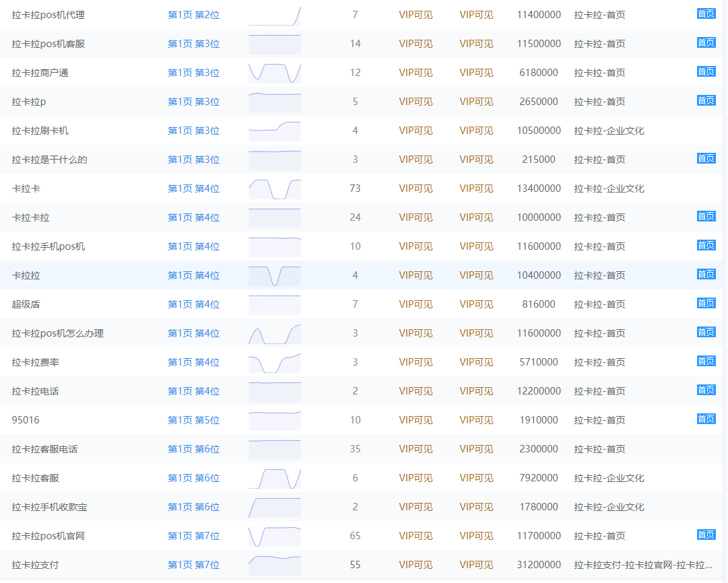Click search index value 35
The image size is (728, 583).
(x=355, y=449)
